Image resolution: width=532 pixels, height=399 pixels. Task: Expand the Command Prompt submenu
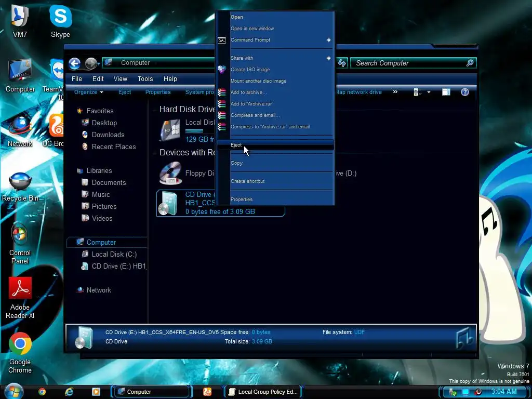(275, 40)
